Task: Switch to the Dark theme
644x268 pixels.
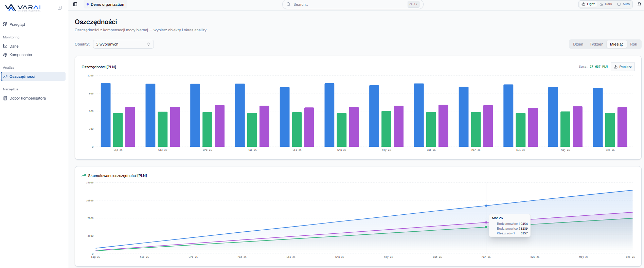Action: click(606, 4)
